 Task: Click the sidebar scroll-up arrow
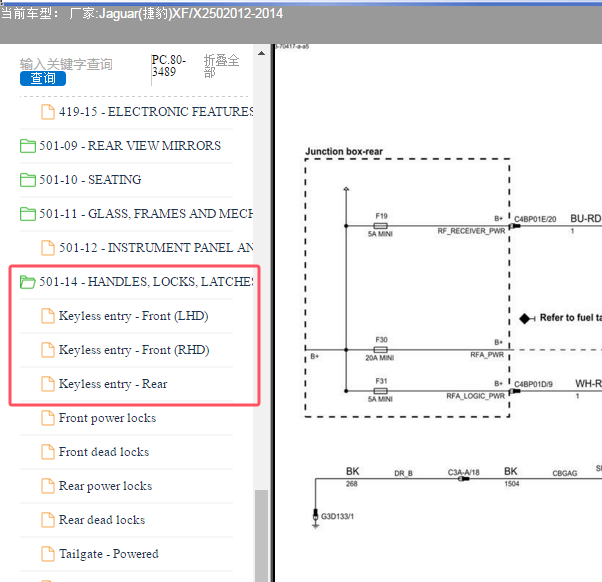coord(261,53)
